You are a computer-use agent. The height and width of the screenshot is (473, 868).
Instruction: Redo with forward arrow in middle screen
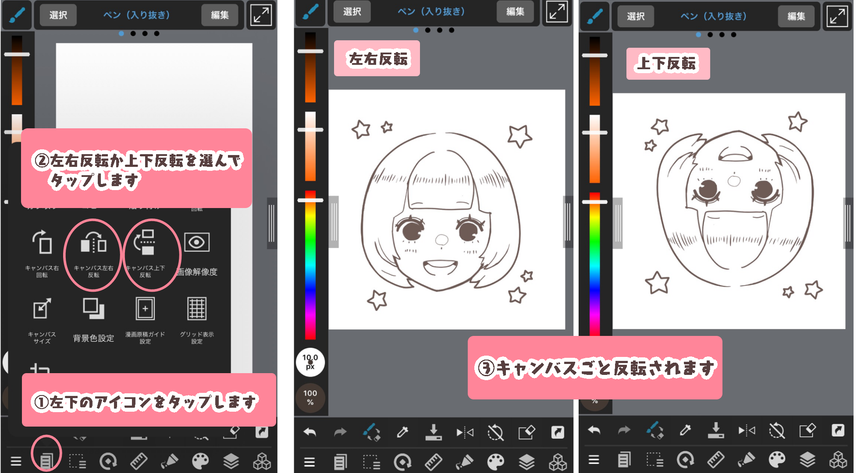[x=340, y=432]
